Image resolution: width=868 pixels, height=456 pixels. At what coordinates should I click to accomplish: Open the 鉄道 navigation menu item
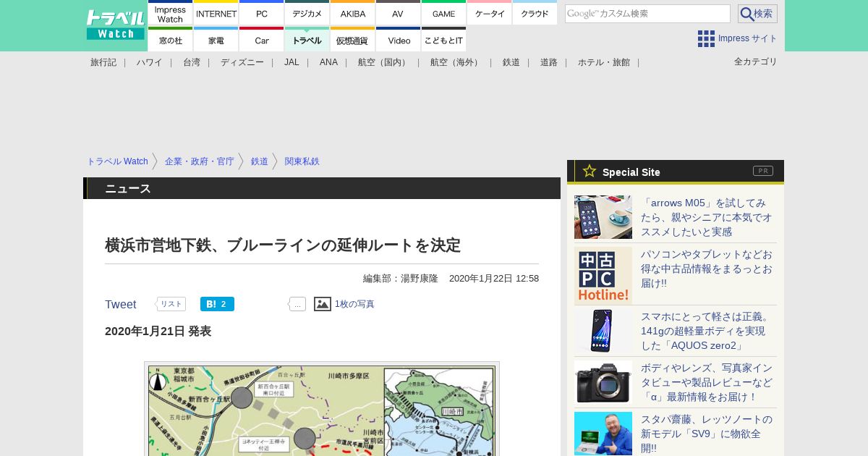point(511,62)
